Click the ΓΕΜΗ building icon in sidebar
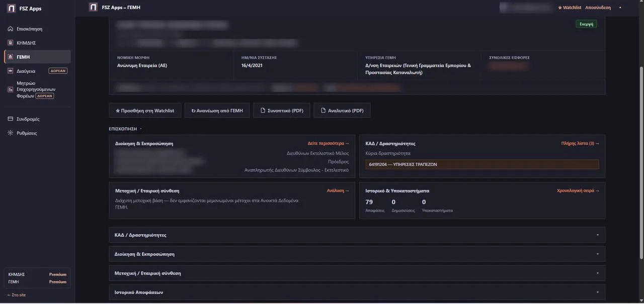Viewport: 644px width, 304px height. pos(11,57)
